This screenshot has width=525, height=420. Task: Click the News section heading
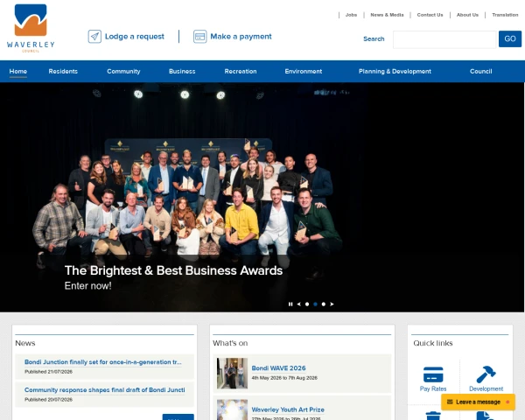click(25, 343)
